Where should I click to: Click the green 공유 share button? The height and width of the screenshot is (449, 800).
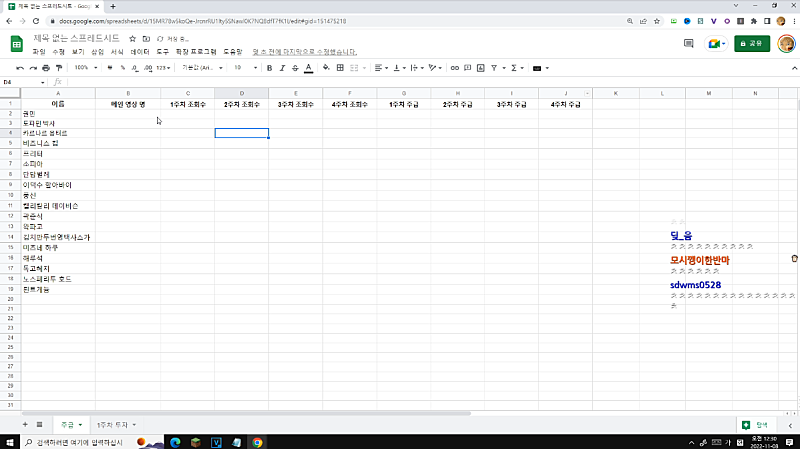[x=752, y=43]
